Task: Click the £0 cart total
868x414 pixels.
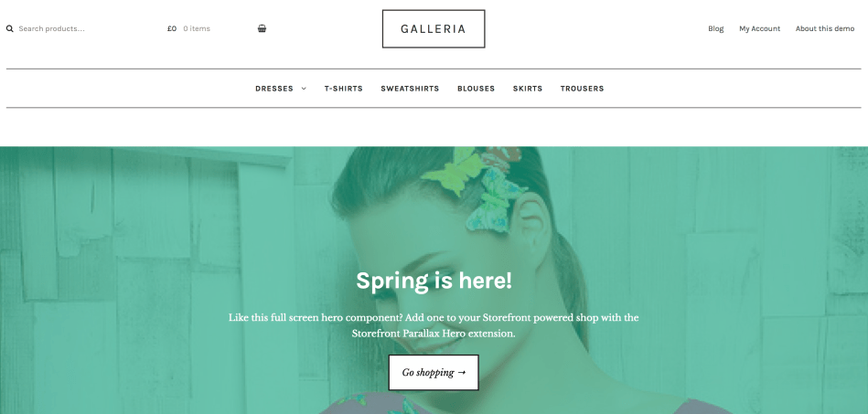Action: click(x=172, y=28)
